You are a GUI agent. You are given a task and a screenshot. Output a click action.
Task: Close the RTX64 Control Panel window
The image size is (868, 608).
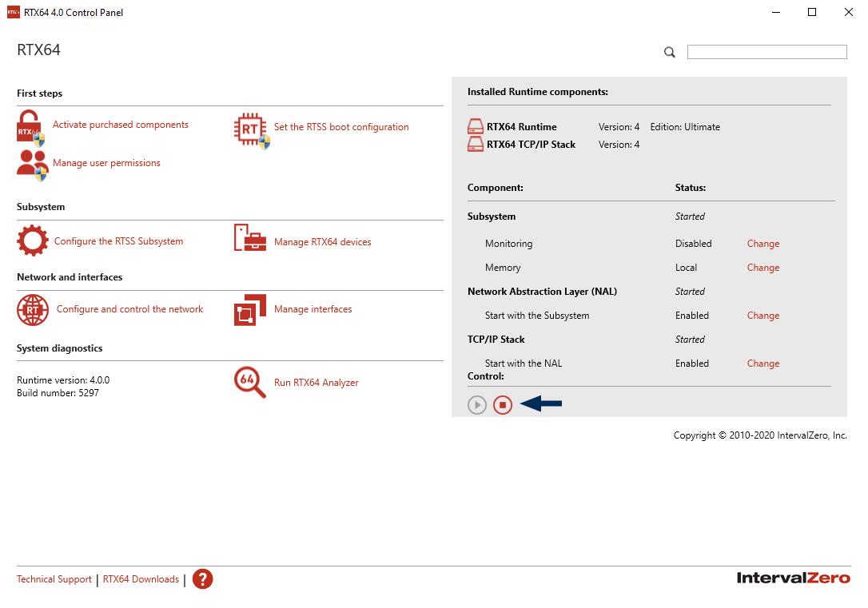pos(849,12)
